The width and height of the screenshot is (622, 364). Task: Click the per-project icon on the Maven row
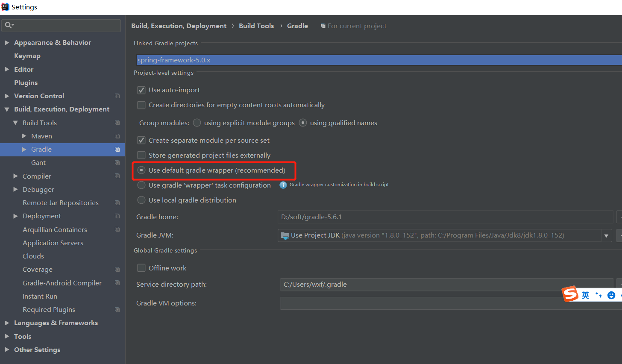coord(117,136)
